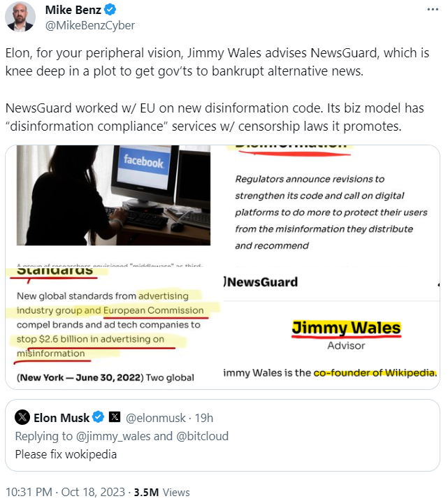Open the three-dot more options menu
Viewport: 448px width, 501px height.
(x=433, y=10)
